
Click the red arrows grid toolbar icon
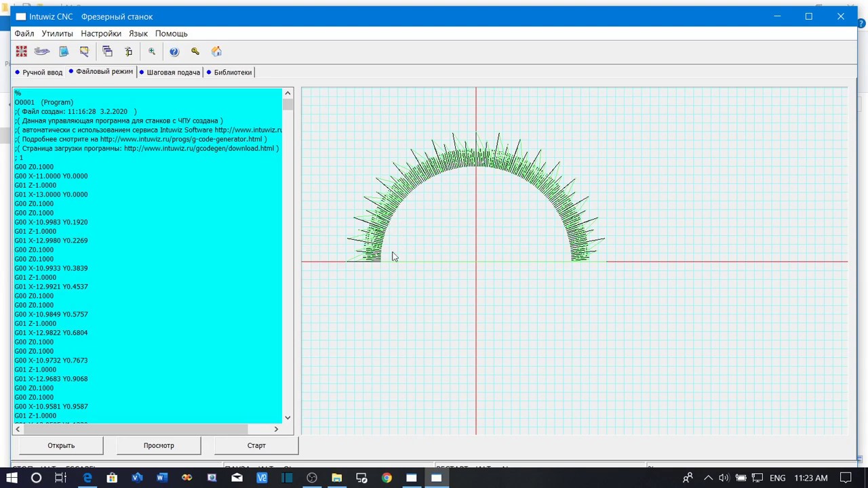[22, 52]
